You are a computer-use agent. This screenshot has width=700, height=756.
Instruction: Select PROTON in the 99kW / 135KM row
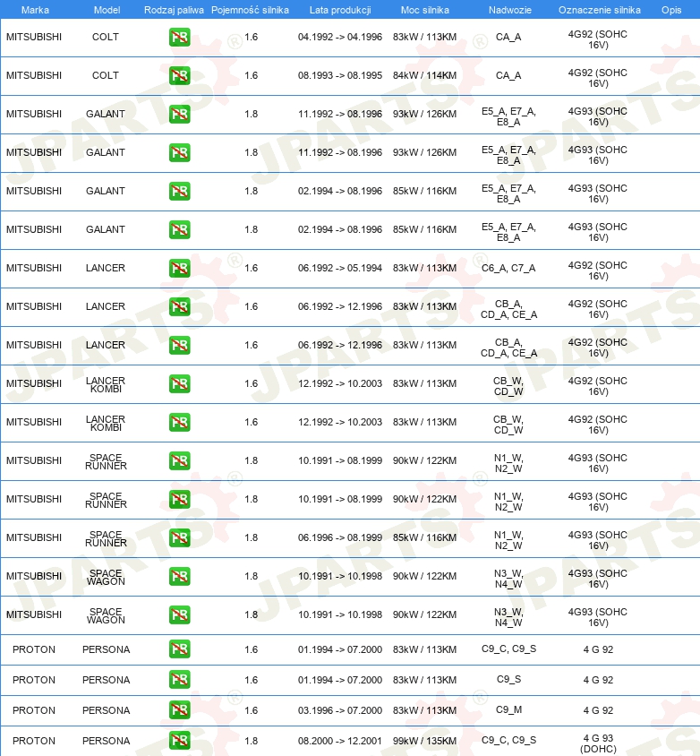[x=34, y=741]
